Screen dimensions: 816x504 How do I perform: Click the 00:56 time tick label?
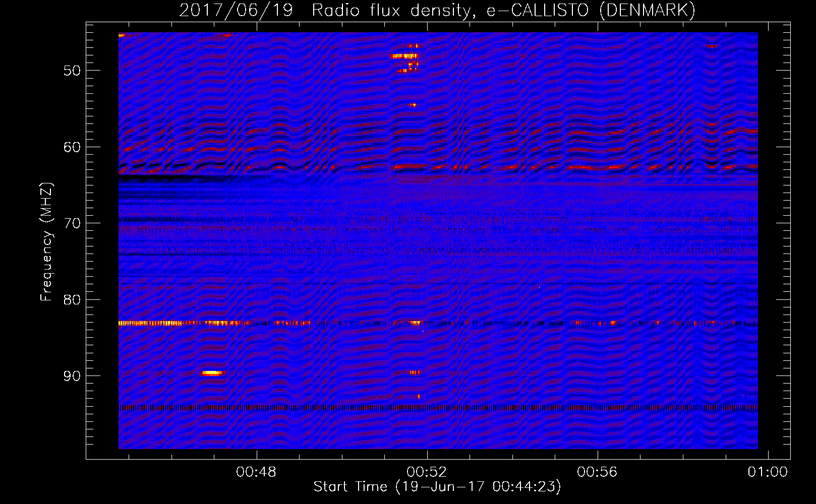(x=598, y=472)
